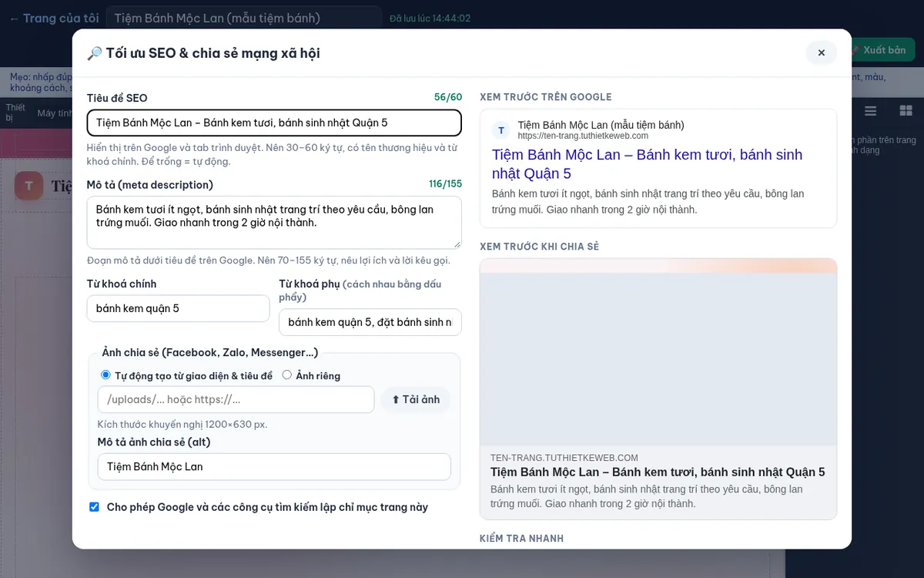Click the social share preview image

point(658,352)
